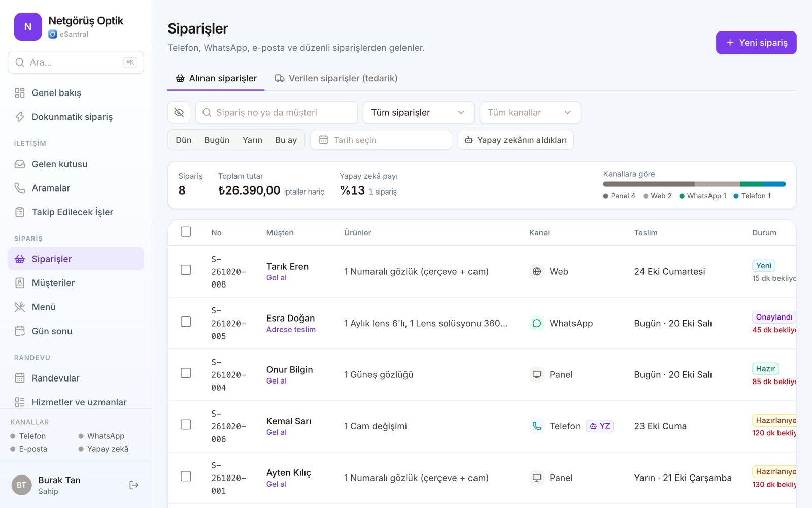
Task: Filter orders by Yarın
Action: (252, 140)
